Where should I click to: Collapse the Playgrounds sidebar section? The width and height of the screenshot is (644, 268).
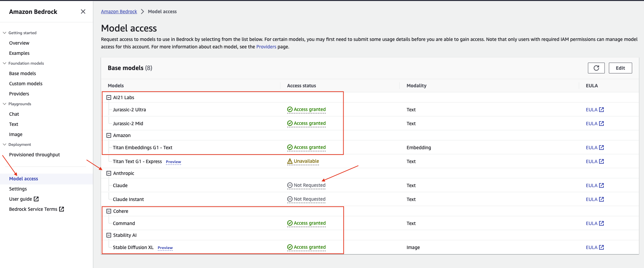click(5, 104)
